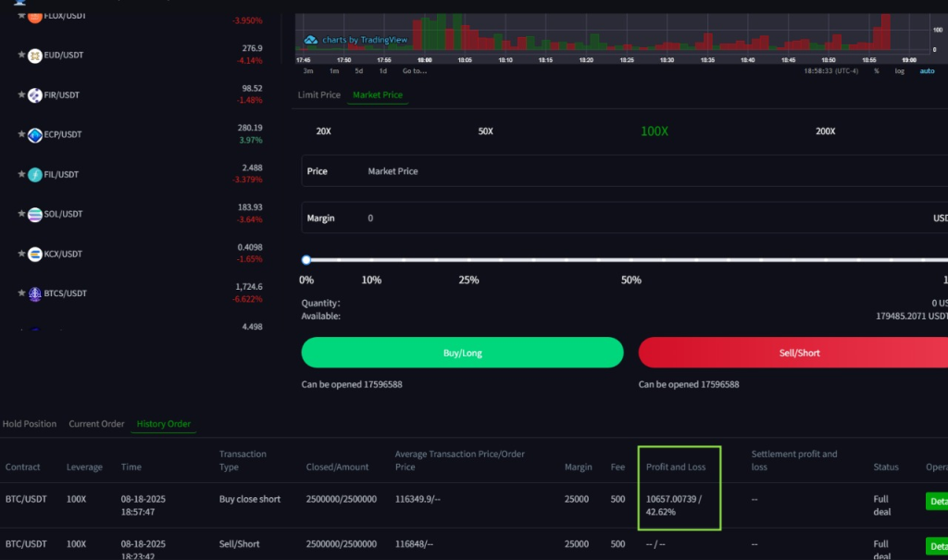Image resolution: width=948 pixels, height=560 pixels.
Task: Toggle favorite star for BTCS/USDT
Action: [21, 293]
